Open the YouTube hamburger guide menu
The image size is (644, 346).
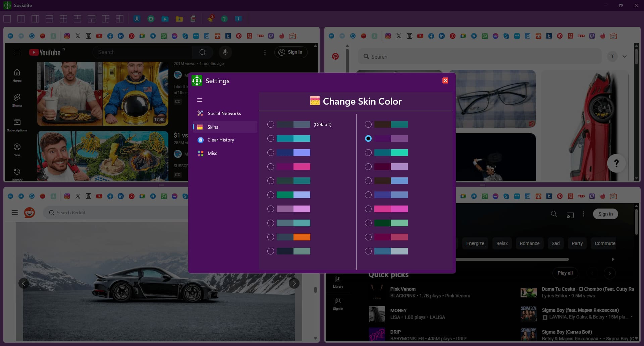[17, 52]
